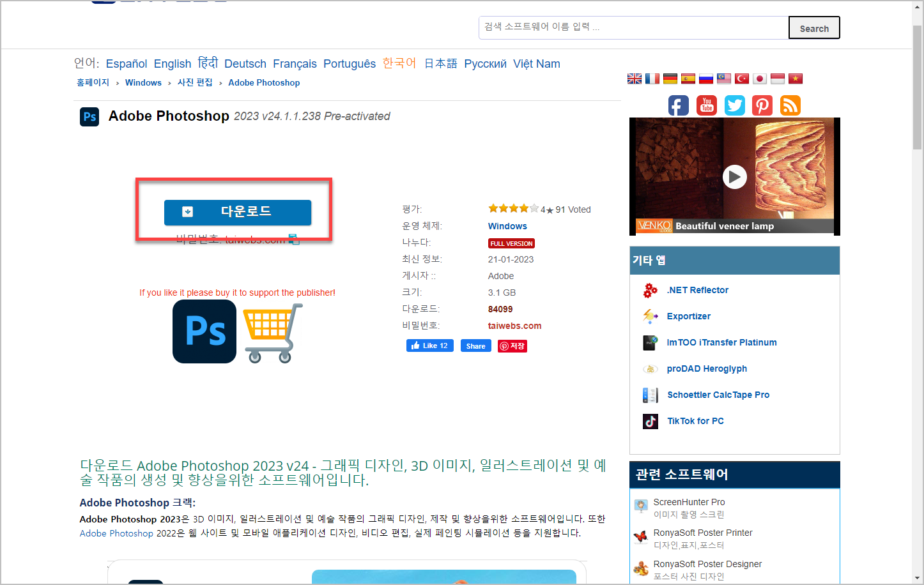Click the .NET Reflector app icon
924x585 pixels.
[650, 290]
